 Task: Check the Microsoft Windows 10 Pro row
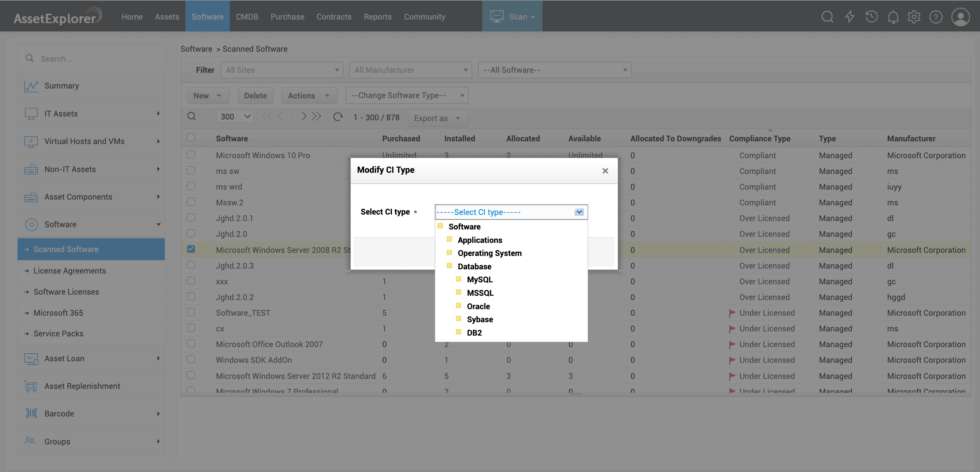coord(191,155)
